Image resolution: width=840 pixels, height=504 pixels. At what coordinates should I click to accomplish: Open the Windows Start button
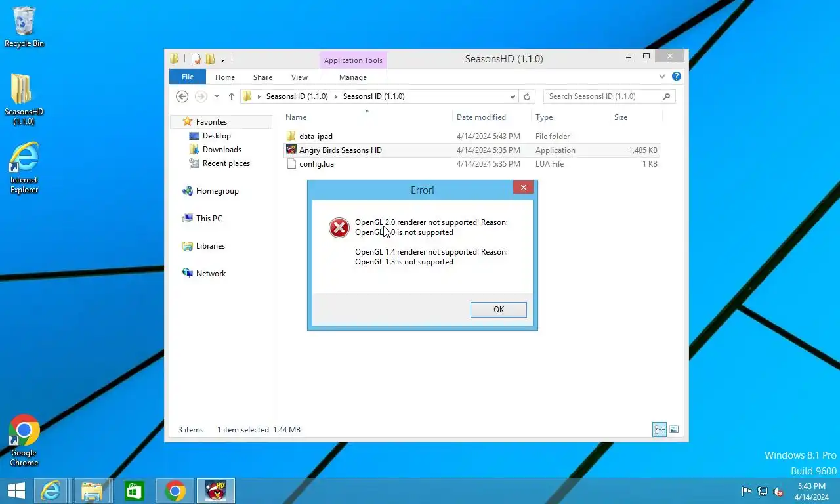16,490
